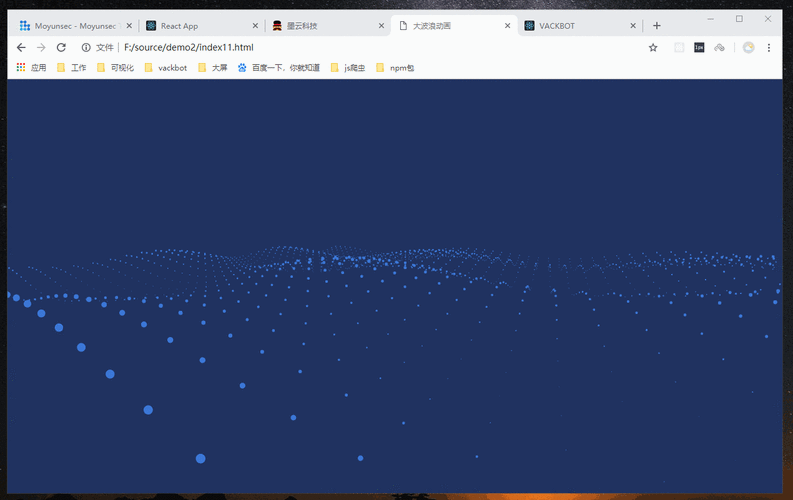Viewport: 793px width, 500px height.
Task: Click the browser back arrow
Action: click(21, 47)
